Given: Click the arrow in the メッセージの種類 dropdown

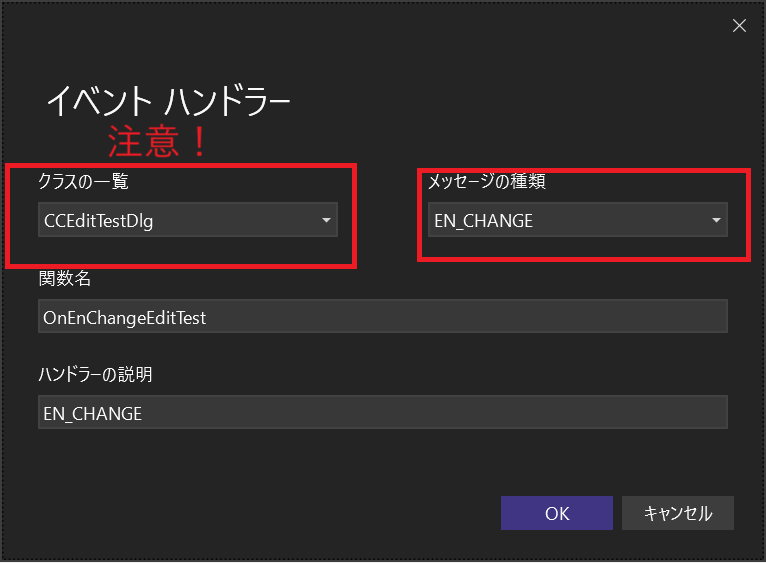Looking at the screenshot, I should (716, 221).
